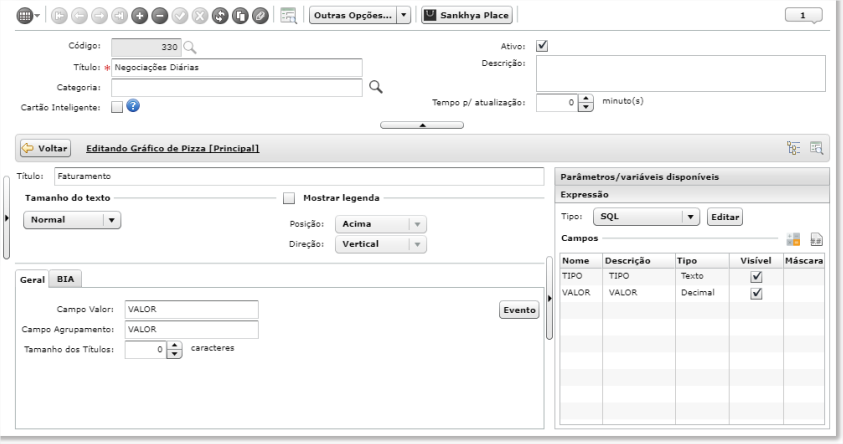Expand the left side panel handle

(x=6, y=218)
